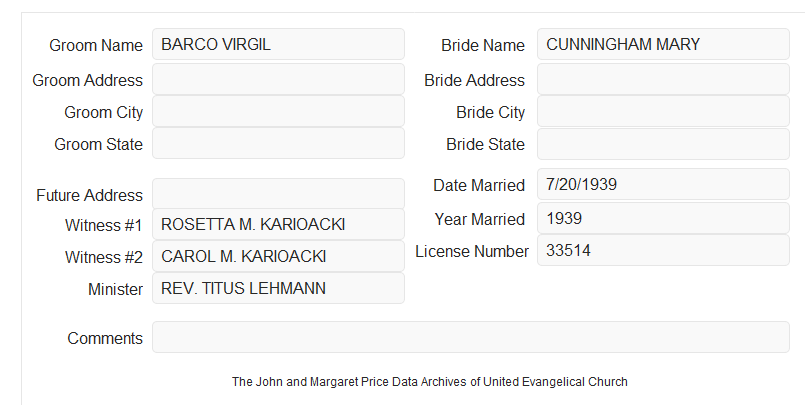Focus the Groom State field

278,143
